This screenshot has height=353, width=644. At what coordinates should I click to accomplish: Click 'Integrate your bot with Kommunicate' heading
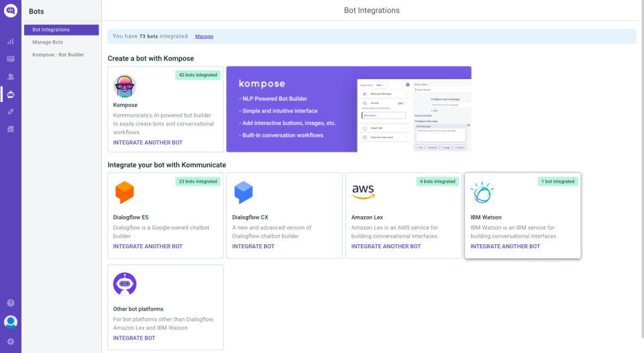(167, 165)
